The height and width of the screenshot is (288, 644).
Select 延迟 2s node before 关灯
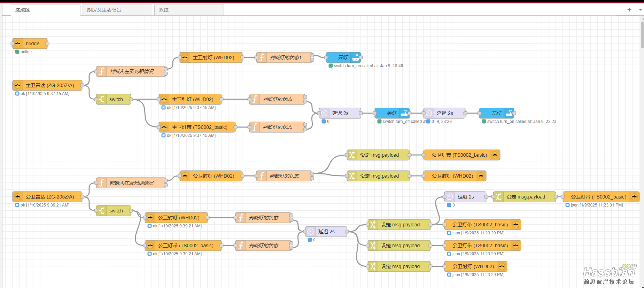340,113
